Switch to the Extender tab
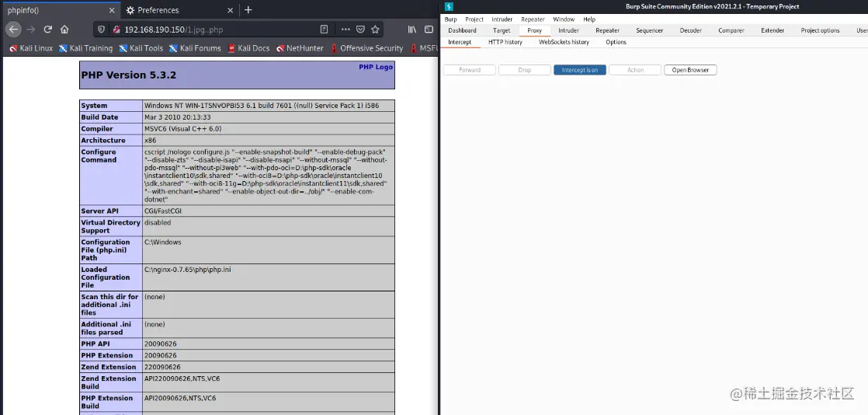The height and width of the screenshot is (415, 868). [x=773, y=30]
